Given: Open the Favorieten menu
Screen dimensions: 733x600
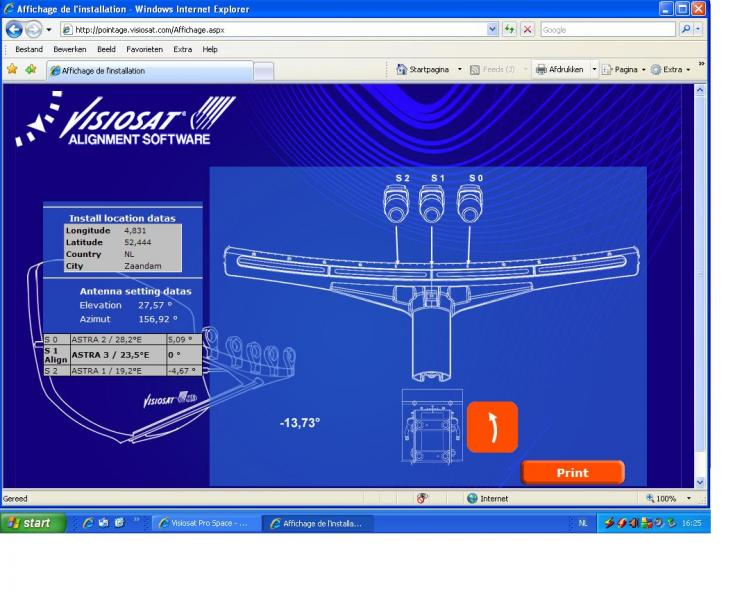Looking at the screenshot, I should [x=144, y=49].
